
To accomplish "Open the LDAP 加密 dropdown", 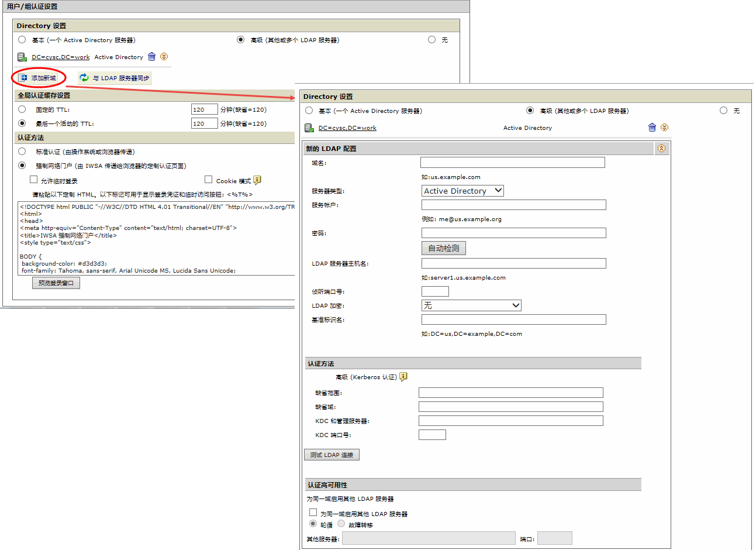I will coord(471,305).
